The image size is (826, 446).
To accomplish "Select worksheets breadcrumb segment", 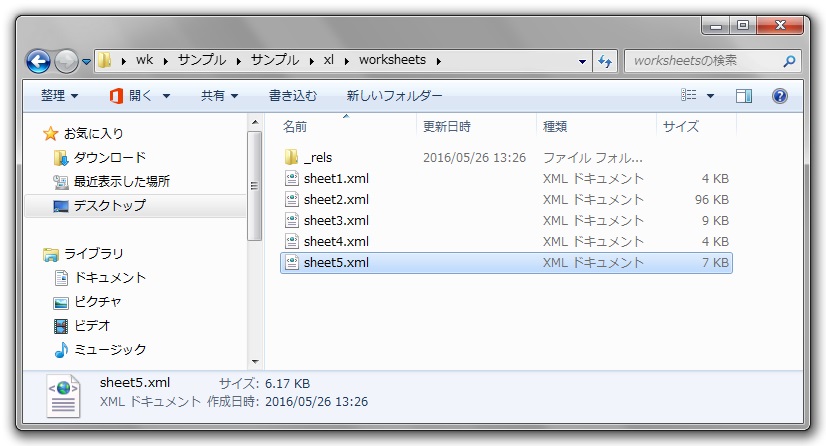I will click(x=392, y=60).
